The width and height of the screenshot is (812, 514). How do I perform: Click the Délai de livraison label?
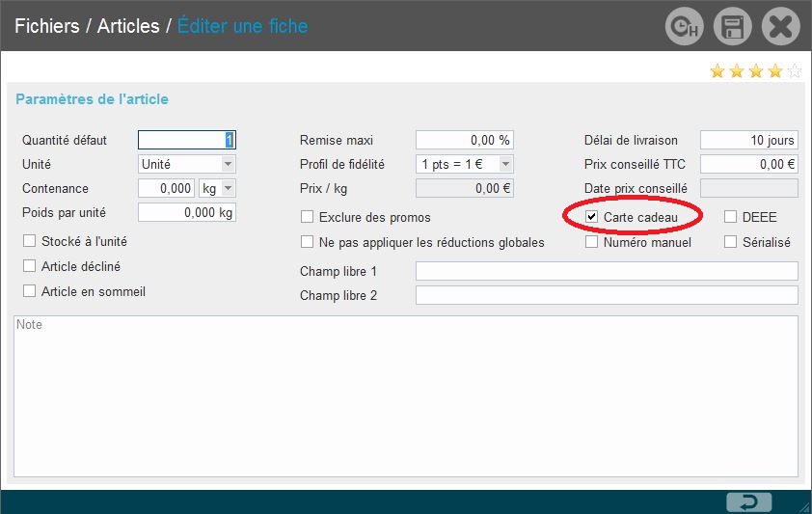[x=631, y=140]
